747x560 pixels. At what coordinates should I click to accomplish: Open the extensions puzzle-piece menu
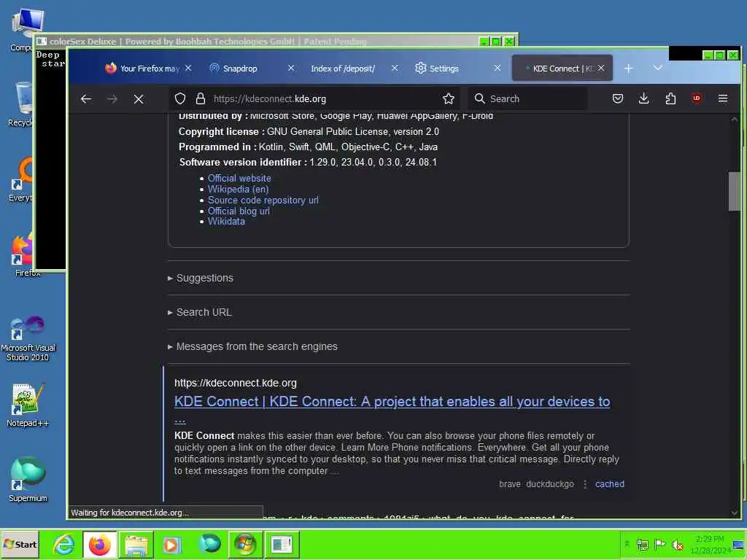[x=670, y=98]
